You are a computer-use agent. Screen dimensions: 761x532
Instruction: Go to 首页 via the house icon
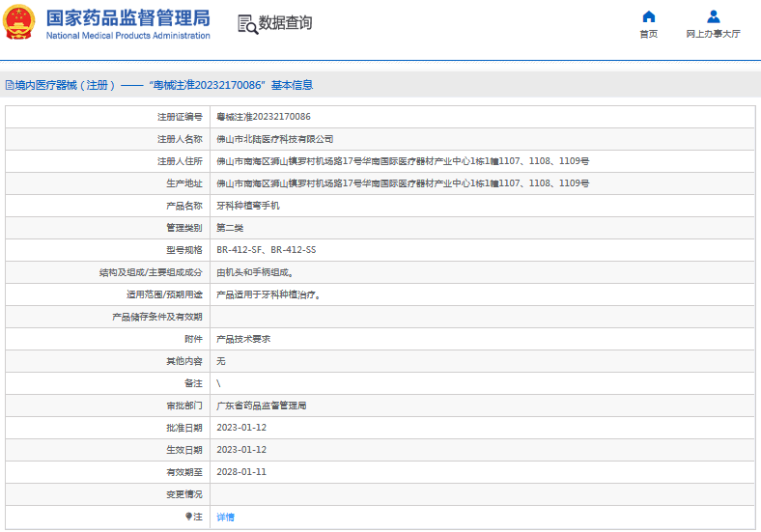coord(648,16)
